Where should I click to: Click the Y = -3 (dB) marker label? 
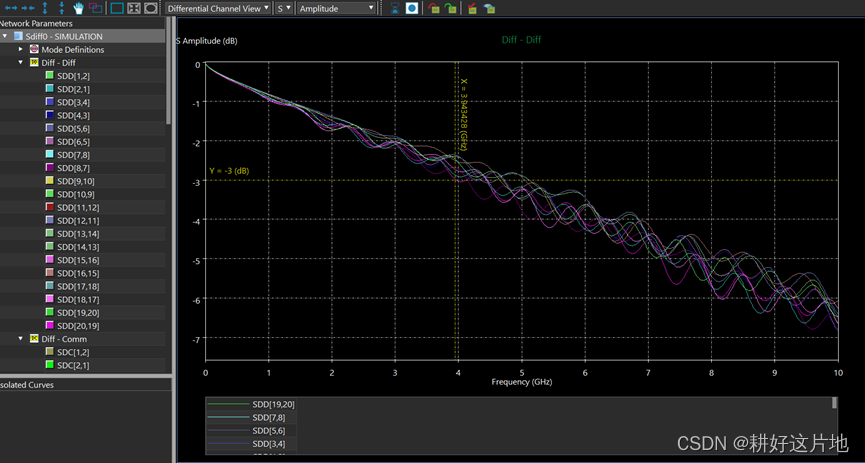pos(229,171)
